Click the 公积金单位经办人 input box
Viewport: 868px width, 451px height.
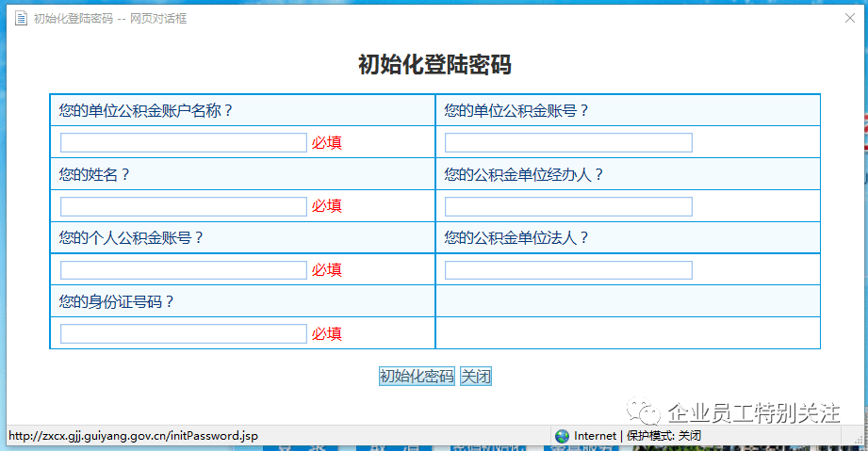coord(568,206)
